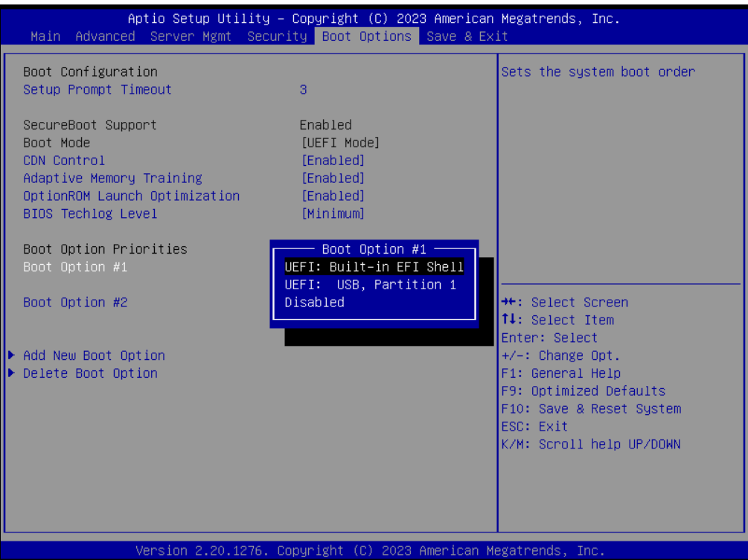This screenshot has height=560, width=748.
Task: Click the Setup Prompt Timeout value 3
Action: (303, 89)
